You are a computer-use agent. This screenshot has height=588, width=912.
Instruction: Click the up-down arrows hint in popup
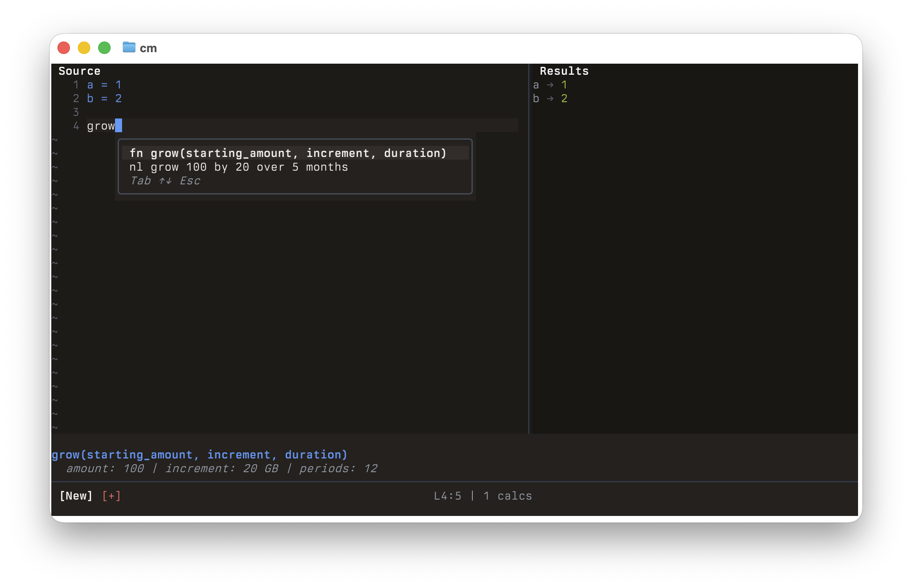tap(165, 181)
